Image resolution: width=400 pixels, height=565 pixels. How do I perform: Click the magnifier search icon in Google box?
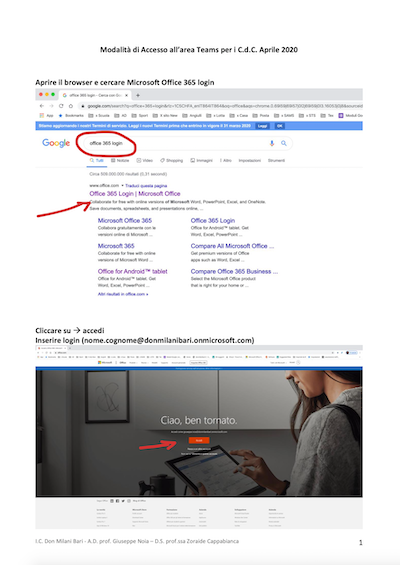point(284,143)
